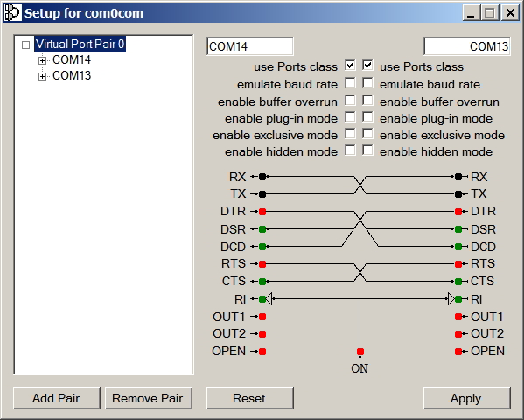Turn on COM13 exclusive mode
Screen dimensions: 524x420
coord(367,133)
